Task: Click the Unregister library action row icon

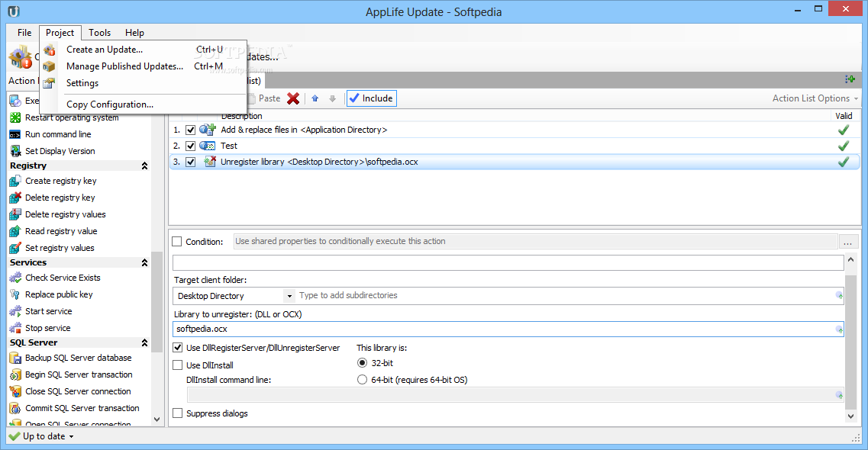Action: 210,162
